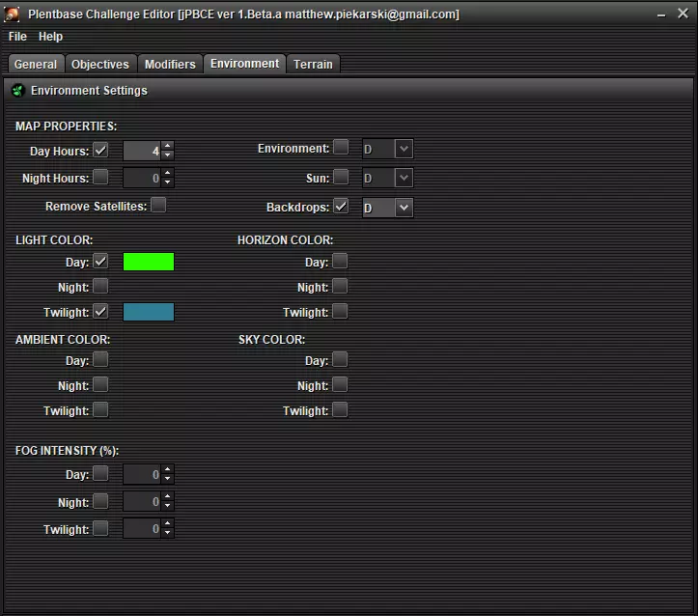
Task: Enable Ambient Color Twilight checkbox
Action: [100, 409]
